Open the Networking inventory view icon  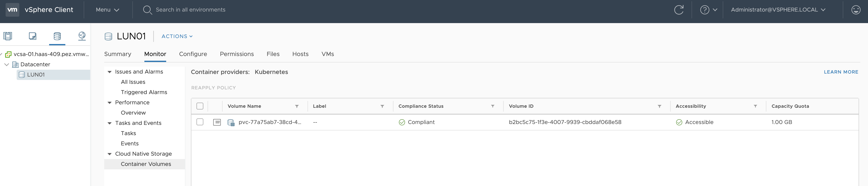click(82, 36)
